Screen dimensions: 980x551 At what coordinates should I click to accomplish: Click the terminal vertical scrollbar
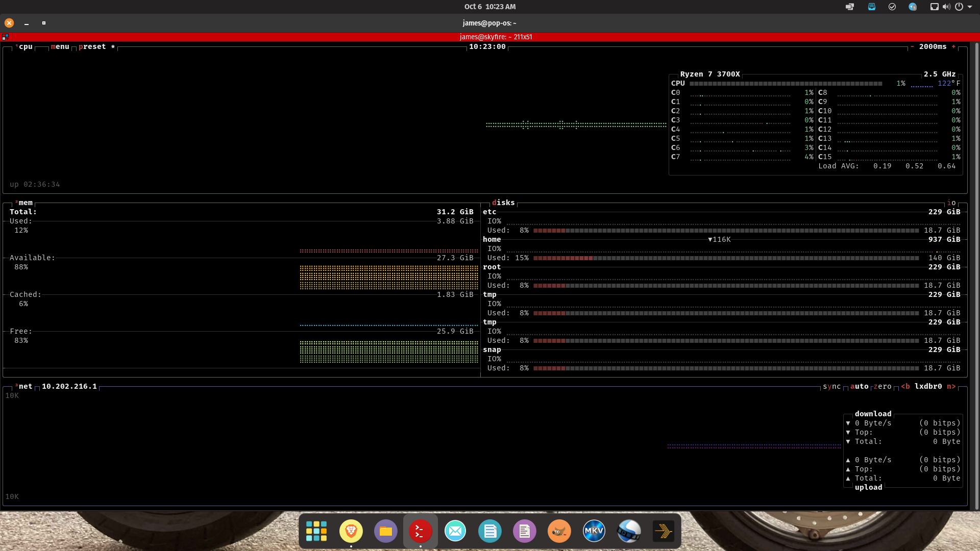tap(976, 275)
